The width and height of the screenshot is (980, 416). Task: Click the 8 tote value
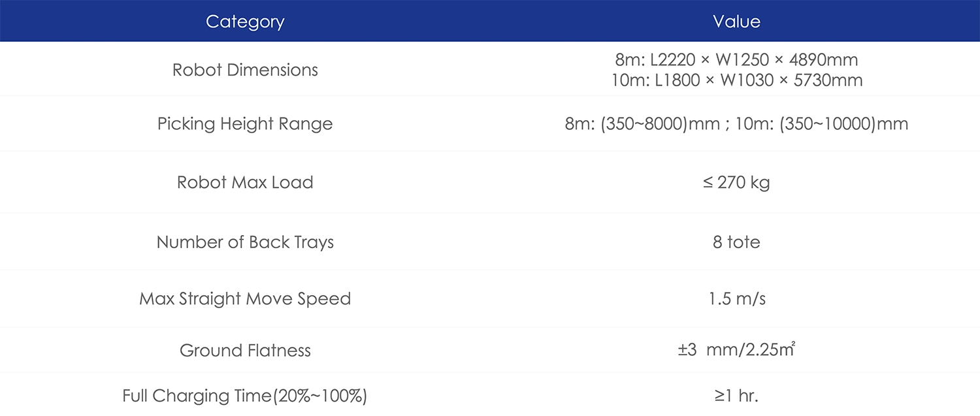(x=736, y=242)
